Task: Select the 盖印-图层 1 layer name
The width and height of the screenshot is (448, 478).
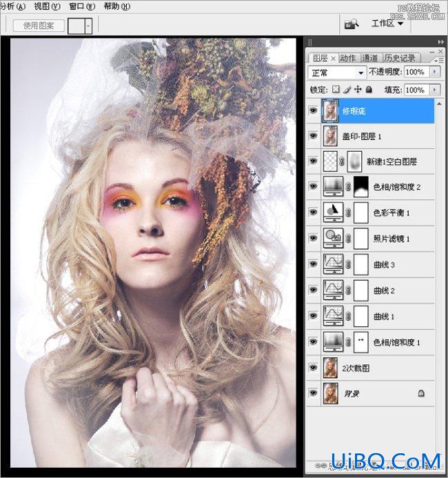Action: pyautogui.click(x=362, y=137)
